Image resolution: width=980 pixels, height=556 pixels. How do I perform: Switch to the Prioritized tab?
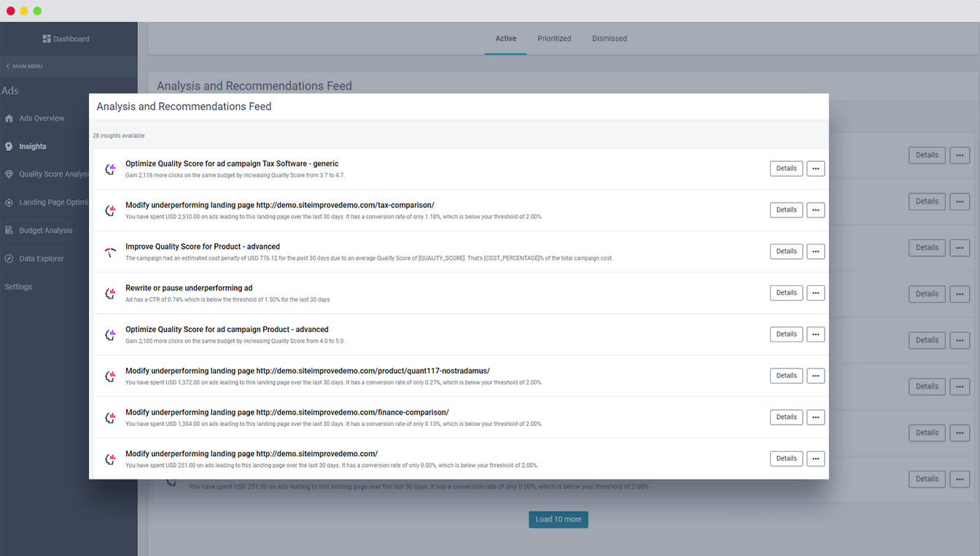click(x=554, y=39)
